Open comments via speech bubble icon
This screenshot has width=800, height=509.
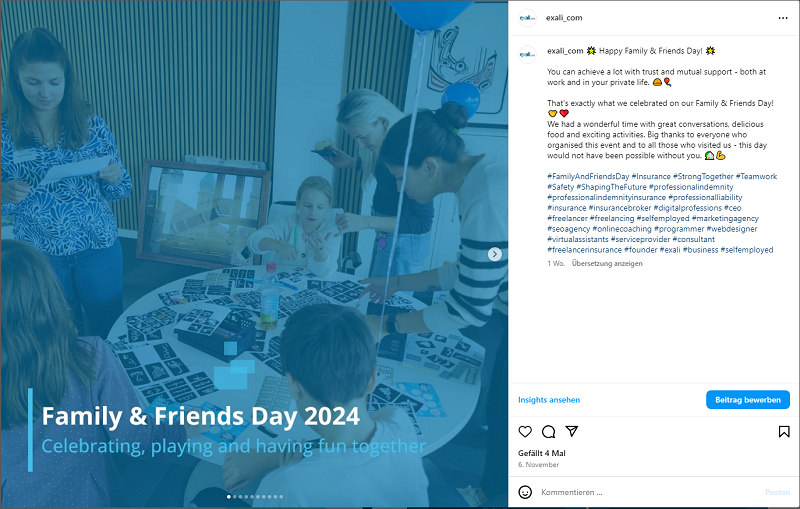click(548, 432)
